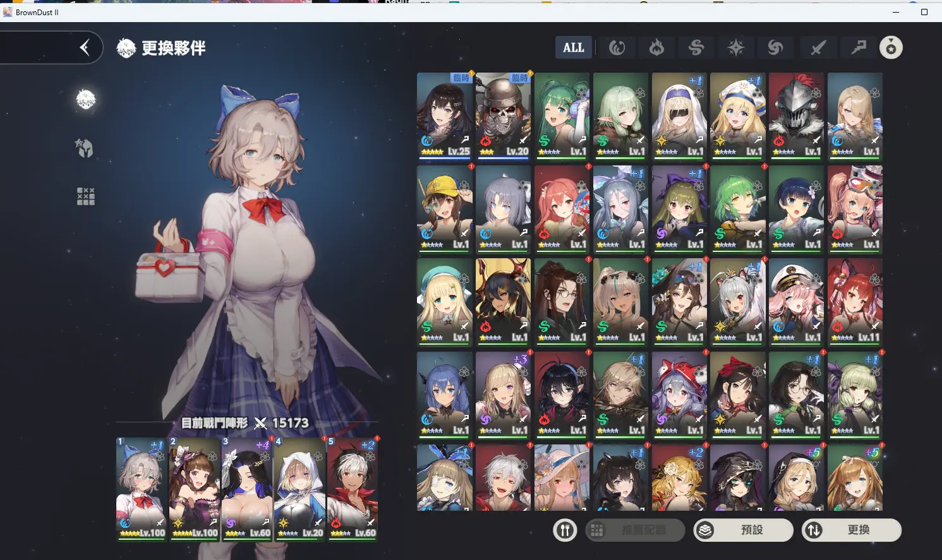Choose the glasses brown ponytail companion card
The height and width of the screenshot is (560, 942).
pos(562,302)
